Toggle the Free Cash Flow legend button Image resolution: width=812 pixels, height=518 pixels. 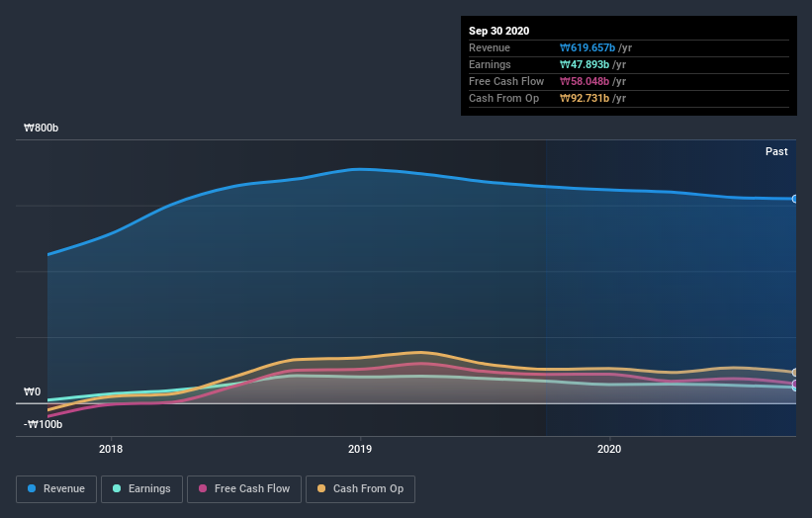pos(244,489)
